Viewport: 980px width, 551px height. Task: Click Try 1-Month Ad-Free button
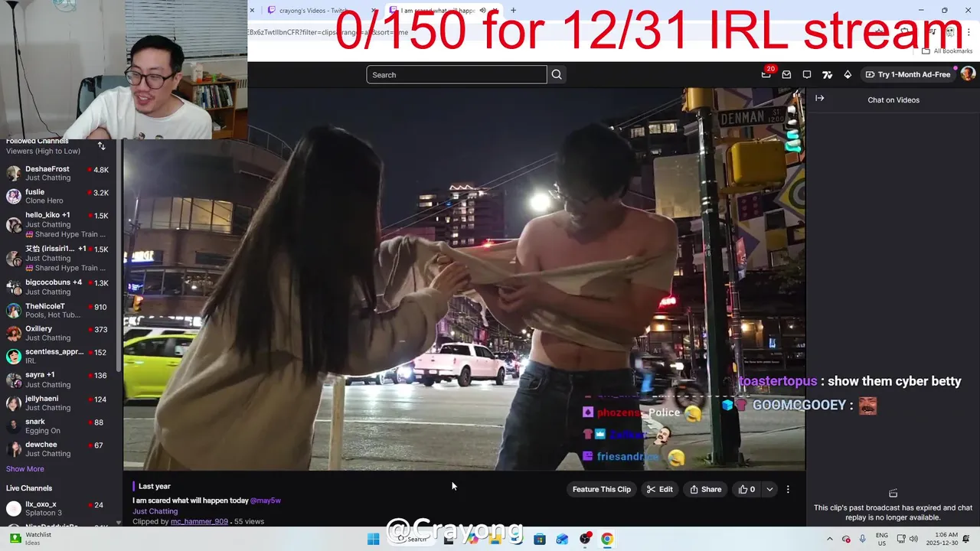point(908,74)
